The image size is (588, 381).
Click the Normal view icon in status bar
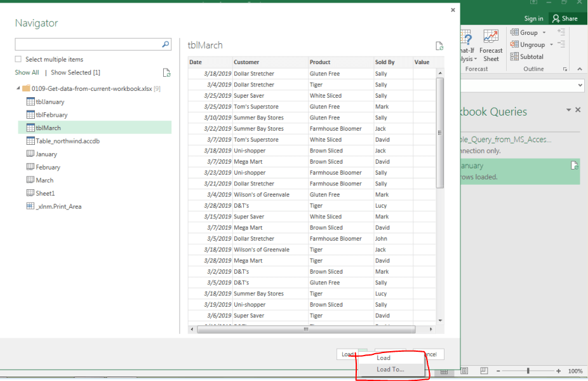pyautogui.click(x=443, y=371)
